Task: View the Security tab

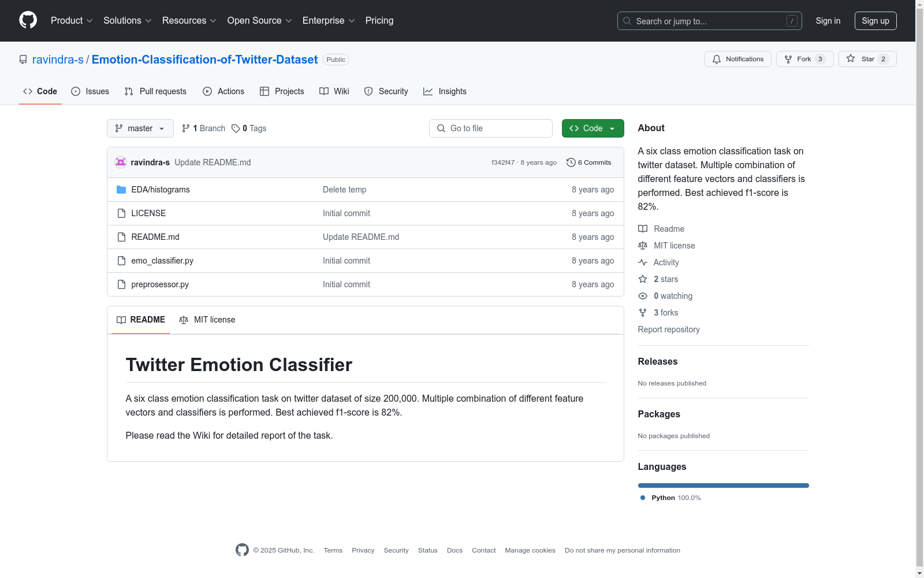Action: click(x=386, y=91)
